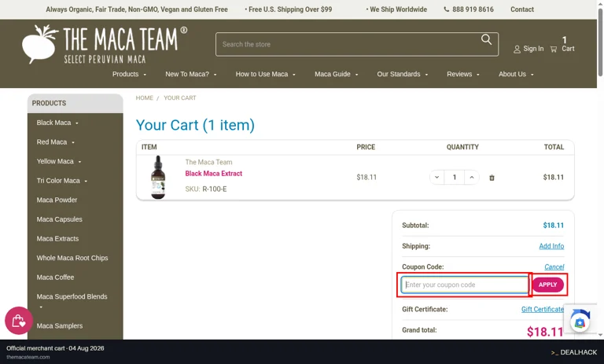The image size is (604, 364).
Task: Open the About Us menu
Action: [516, 74]
